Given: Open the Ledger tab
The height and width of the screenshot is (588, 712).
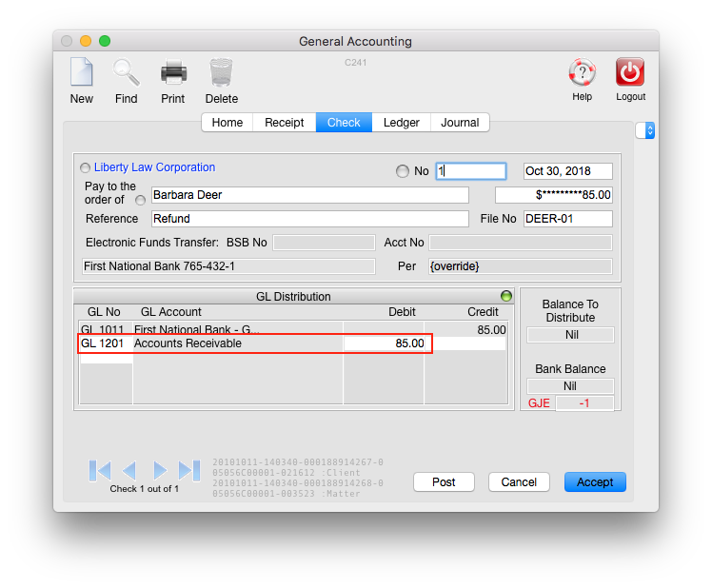Looking at the screenshot, I should pos(402,123).
